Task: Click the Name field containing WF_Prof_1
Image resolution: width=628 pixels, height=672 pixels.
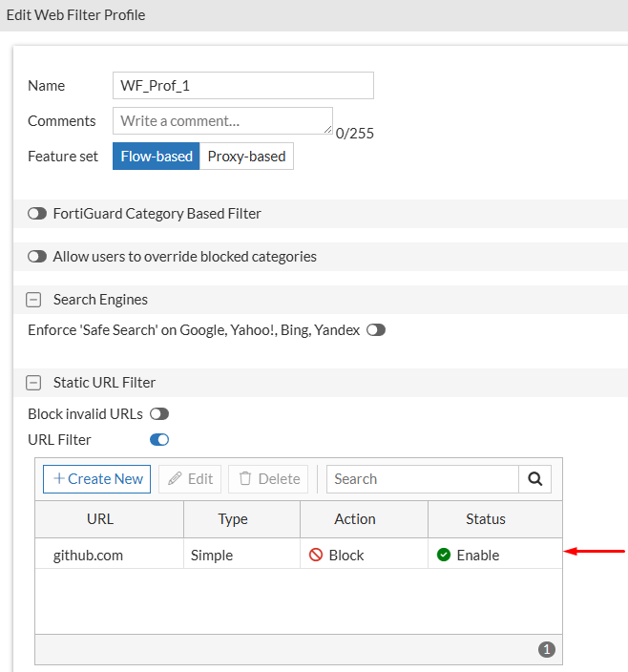Action: point(242,86)
